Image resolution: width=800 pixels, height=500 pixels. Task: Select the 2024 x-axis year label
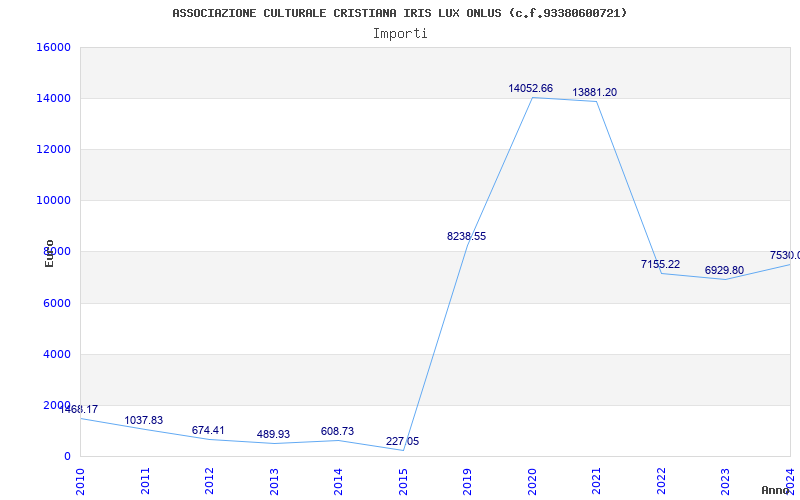pyautogui.click(x=790, y=481)
